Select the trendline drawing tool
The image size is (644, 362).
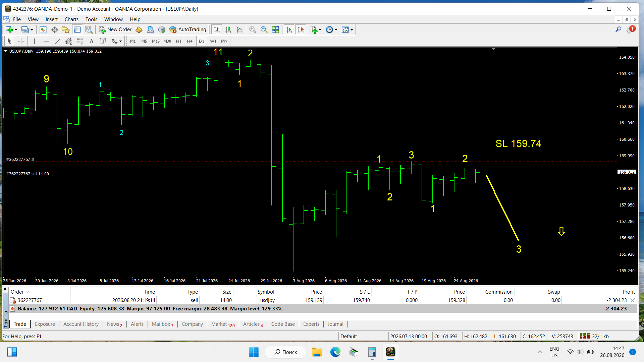(57, 41)
